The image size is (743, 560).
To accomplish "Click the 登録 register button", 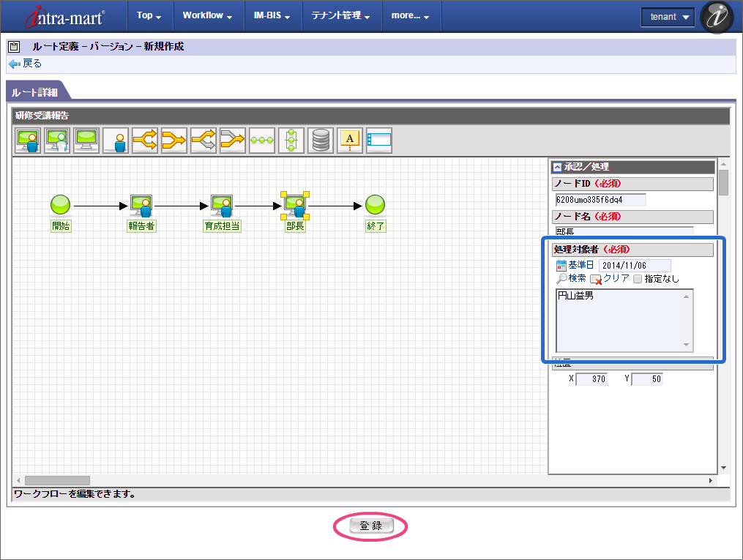I will coord(372,526).
